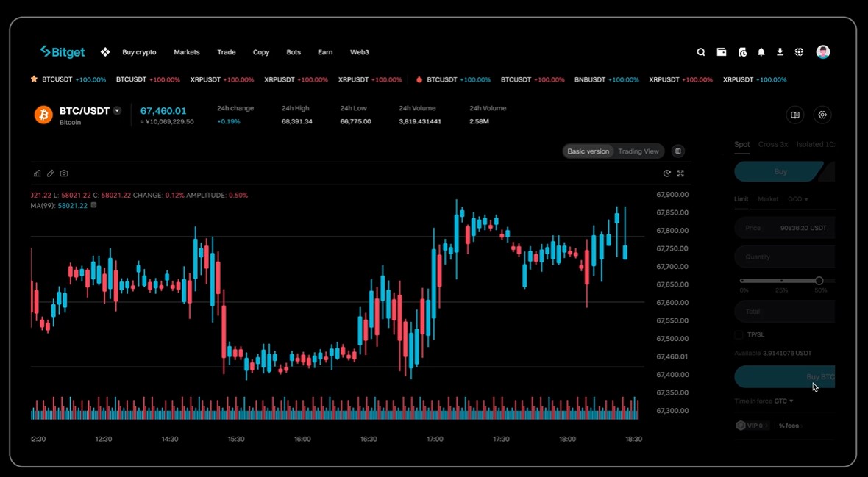Click the 17:00 time axis label

click(x=435, y=439)
